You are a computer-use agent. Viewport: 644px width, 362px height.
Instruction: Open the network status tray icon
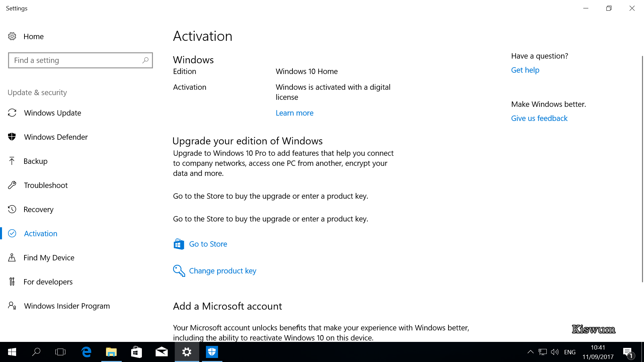pyautogui.click(x=542, y=352)
